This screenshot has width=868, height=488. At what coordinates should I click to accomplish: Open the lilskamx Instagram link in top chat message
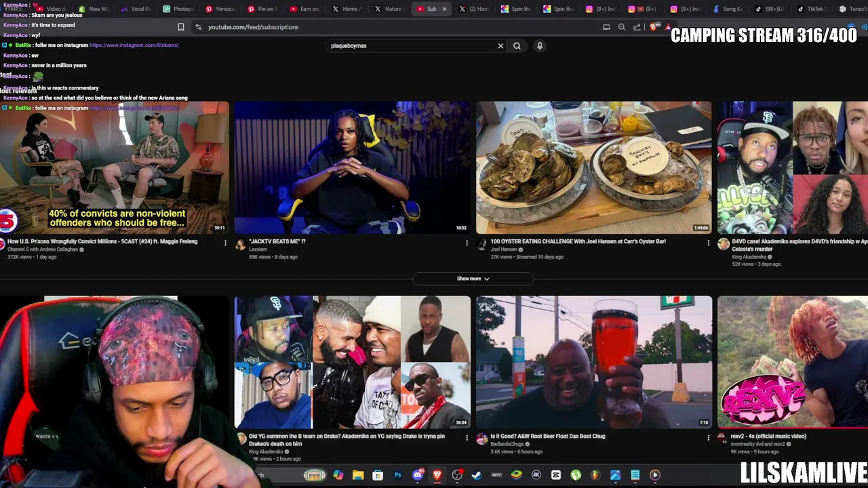click(134, 45)
